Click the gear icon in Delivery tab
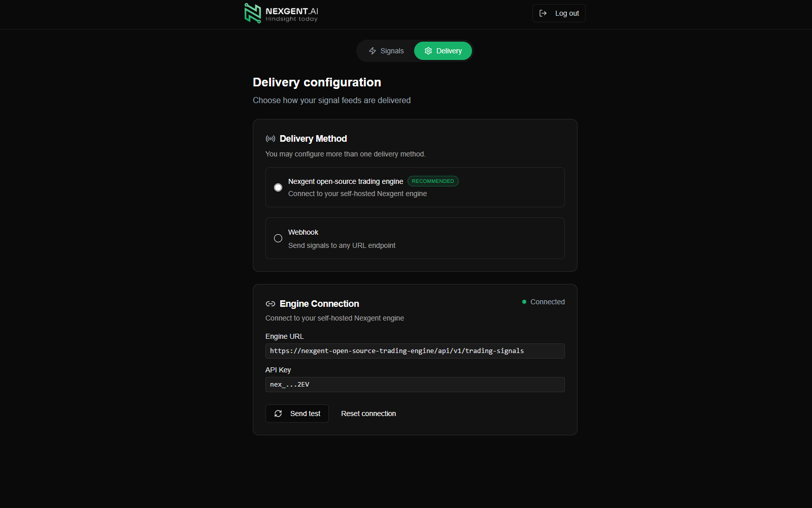Viewport: 812px width, 508px height. pyautogui.click(x=428, y=51)
